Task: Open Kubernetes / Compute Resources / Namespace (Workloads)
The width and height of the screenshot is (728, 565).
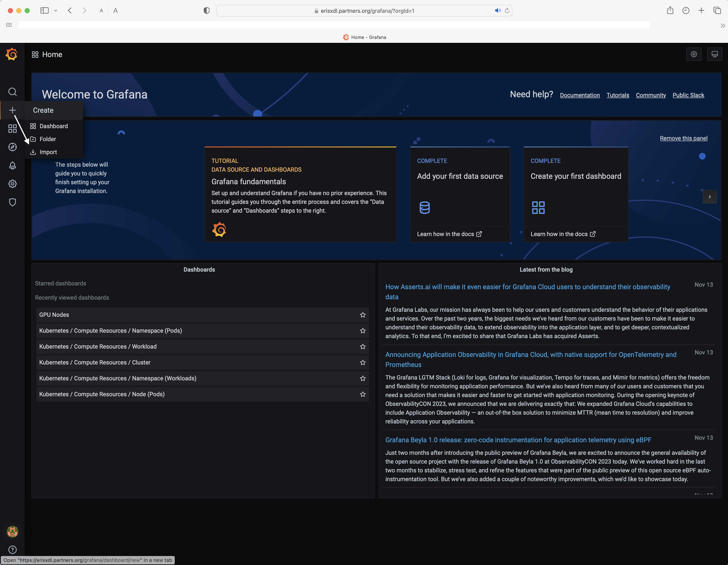Action: 203,378
